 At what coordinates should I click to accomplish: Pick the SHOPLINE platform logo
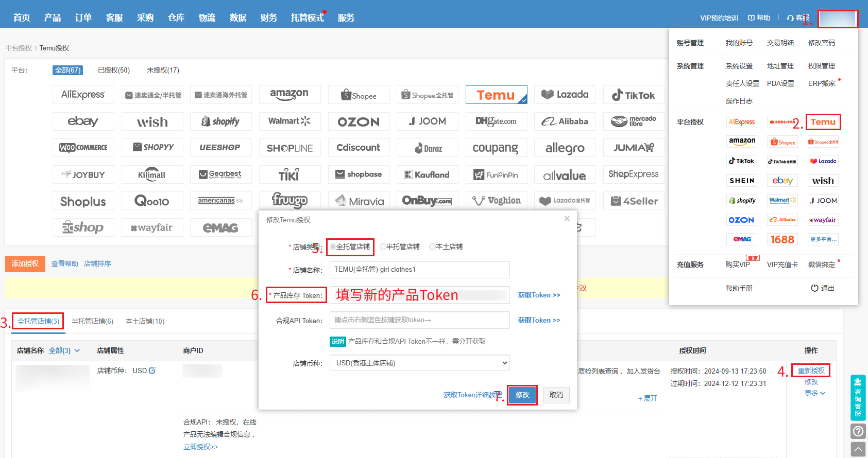(290, 148)
